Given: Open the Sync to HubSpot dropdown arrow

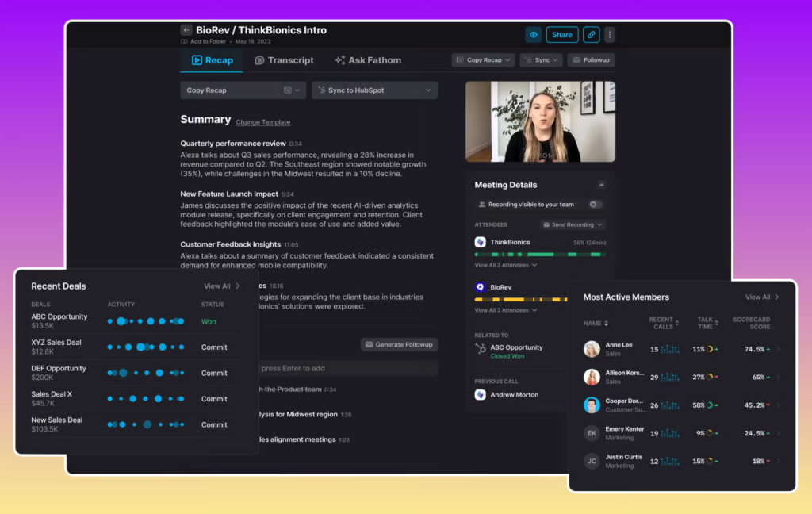Looking at the screenshot, I should click(x=429, y=90).
